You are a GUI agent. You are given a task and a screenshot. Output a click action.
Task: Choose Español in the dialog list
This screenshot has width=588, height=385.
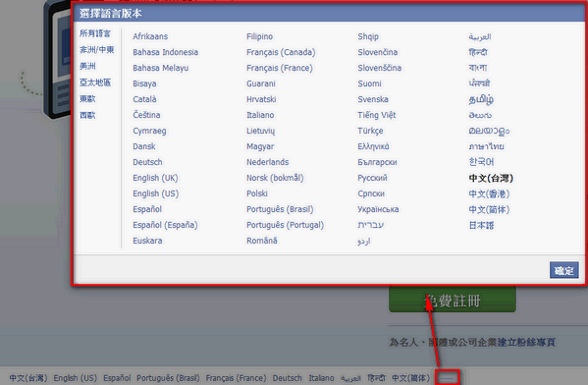pyautogui.click(x=147, y=209)
